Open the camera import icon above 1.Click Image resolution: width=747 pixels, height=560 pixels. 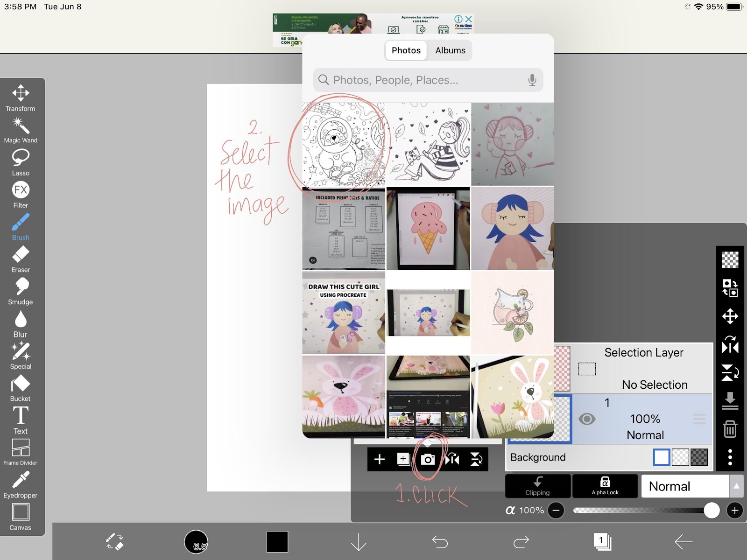pos(428,459)
